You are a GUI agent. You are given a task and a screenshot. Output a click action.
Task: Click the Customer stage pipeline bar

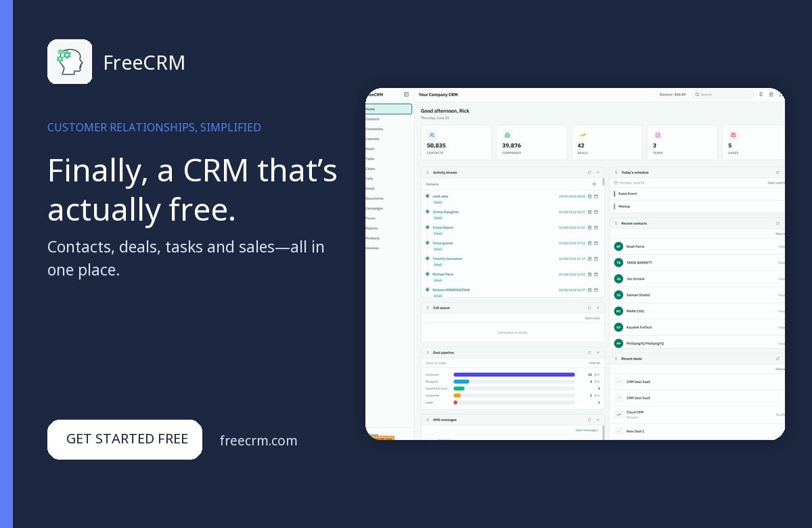point(457,395)
